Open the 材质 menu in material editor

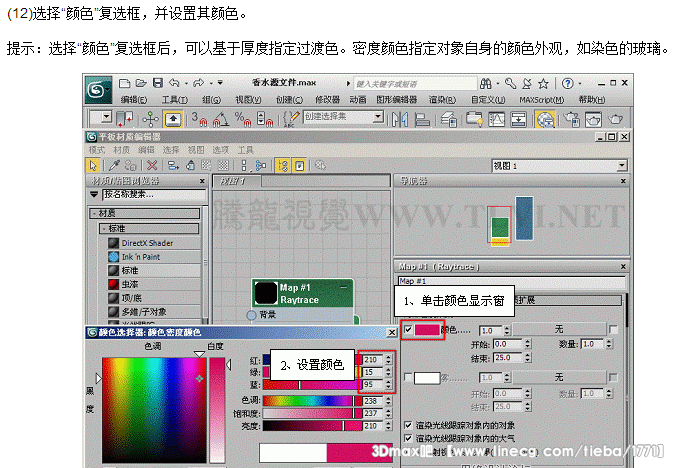point(122,150)
